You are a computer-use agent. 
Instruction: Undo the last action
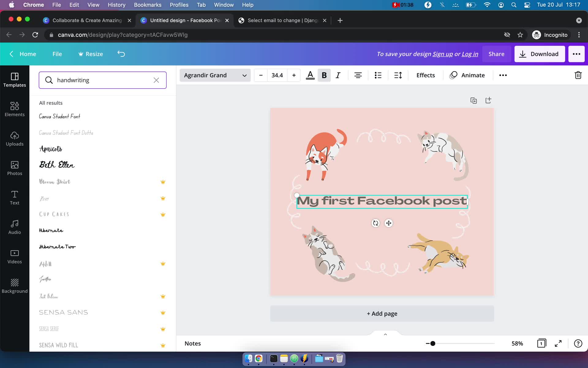pos(121,54)
